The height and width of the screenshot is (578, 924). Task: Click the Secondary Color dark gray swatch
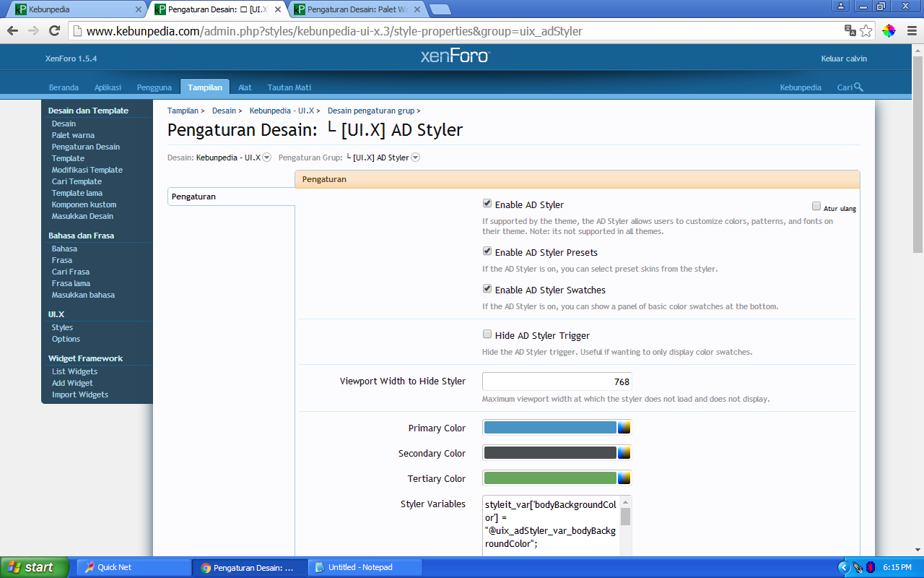(550, 453)
